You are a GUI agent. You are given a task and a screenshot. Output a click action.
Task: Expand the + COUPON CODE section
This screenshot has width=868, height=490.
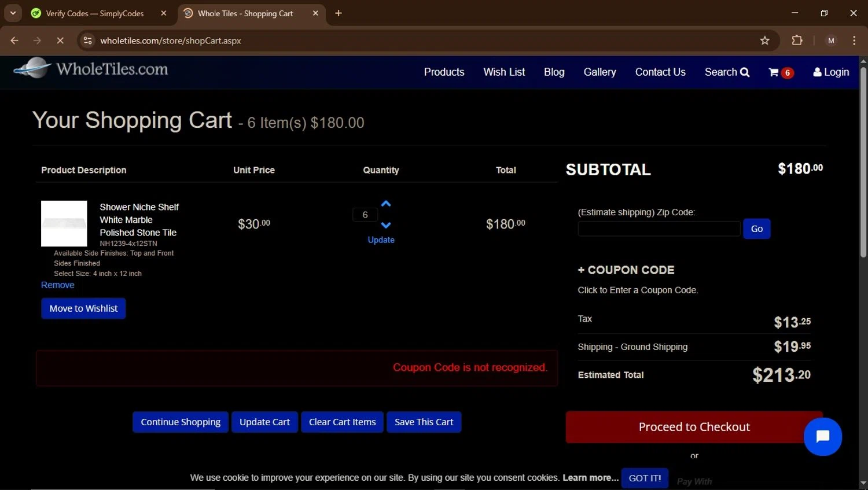(626, 270)
